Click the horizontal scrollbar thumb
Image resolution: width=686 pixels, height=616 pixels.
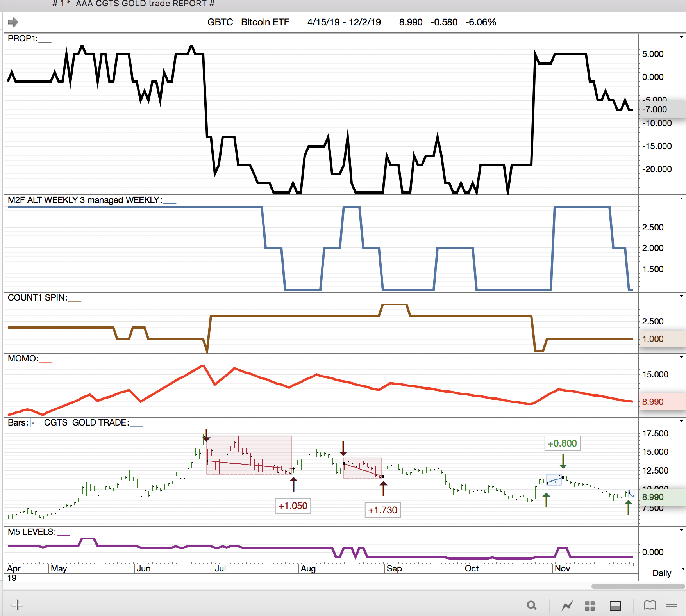coord(638,586)
